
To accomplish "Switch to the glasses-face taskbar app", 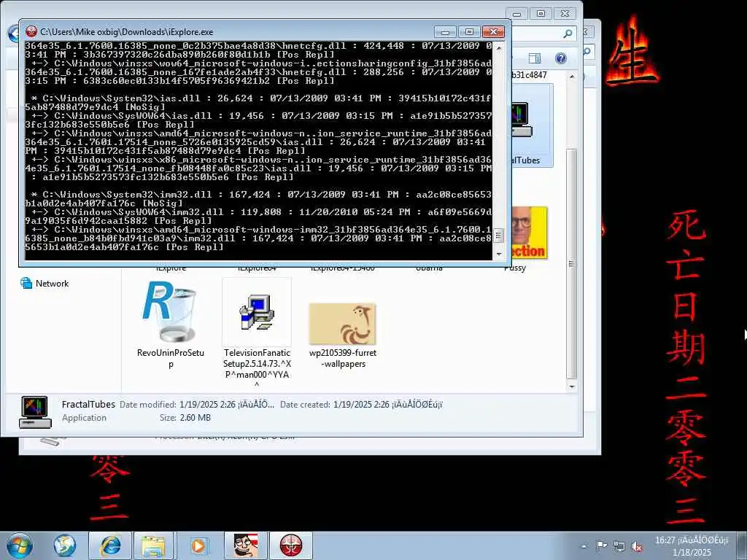I will [246, 545].
